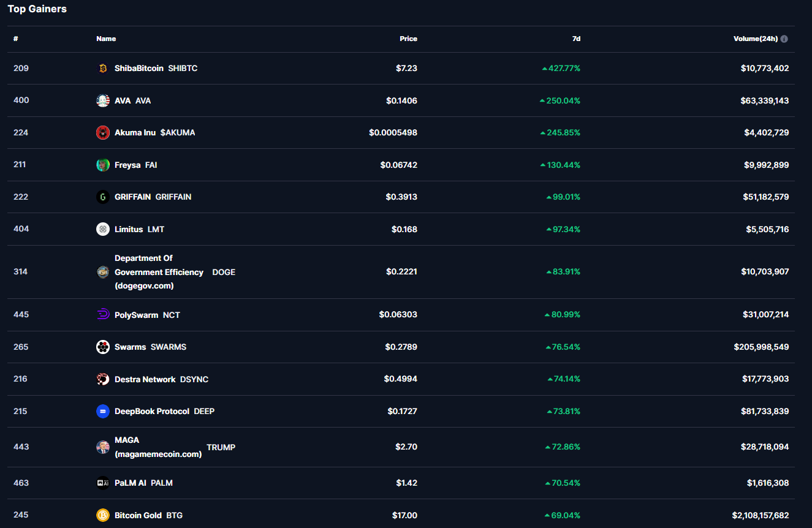812x528 pixels.
Task: Click the PolySwarm purple logo icon
Action: [x=103, y=315]
